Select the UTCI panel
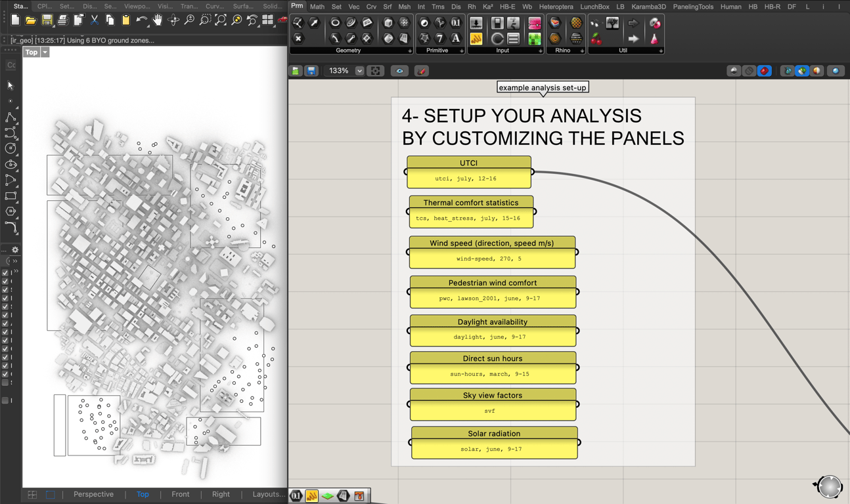The image size is (850, 504). (469, 172)
